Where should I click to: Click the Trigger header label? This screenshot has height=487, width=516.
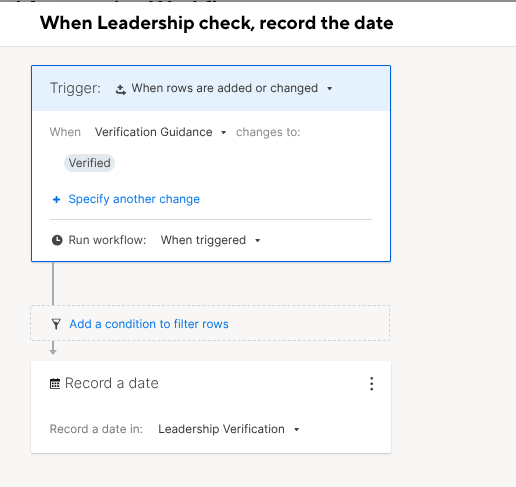pos(75,88)
